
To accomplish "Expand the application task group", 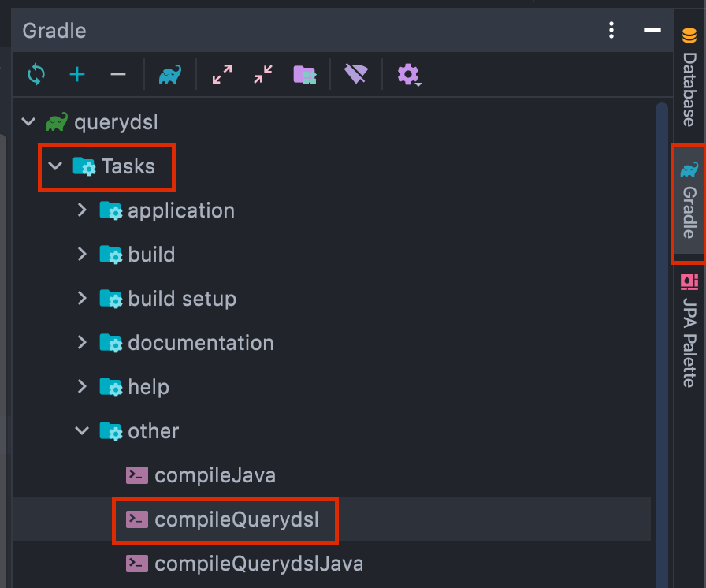I will [x=82, y=210].
